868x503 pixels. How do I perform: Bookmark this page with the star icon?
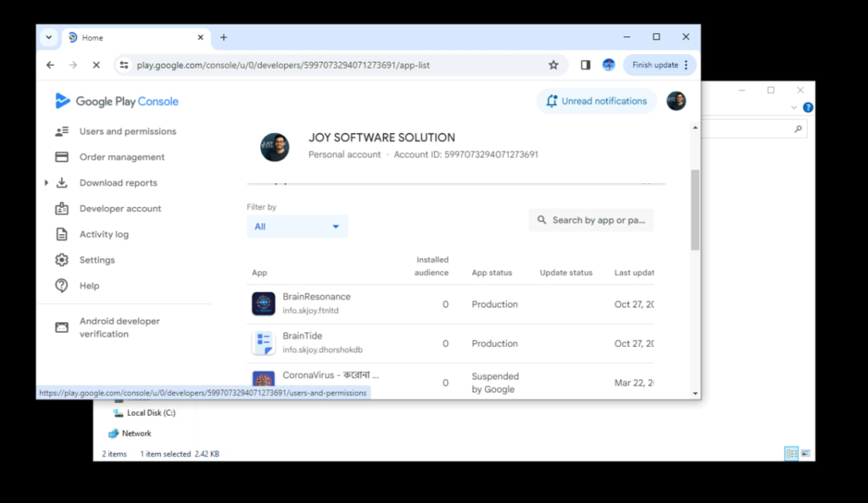[x=554, y=65]
